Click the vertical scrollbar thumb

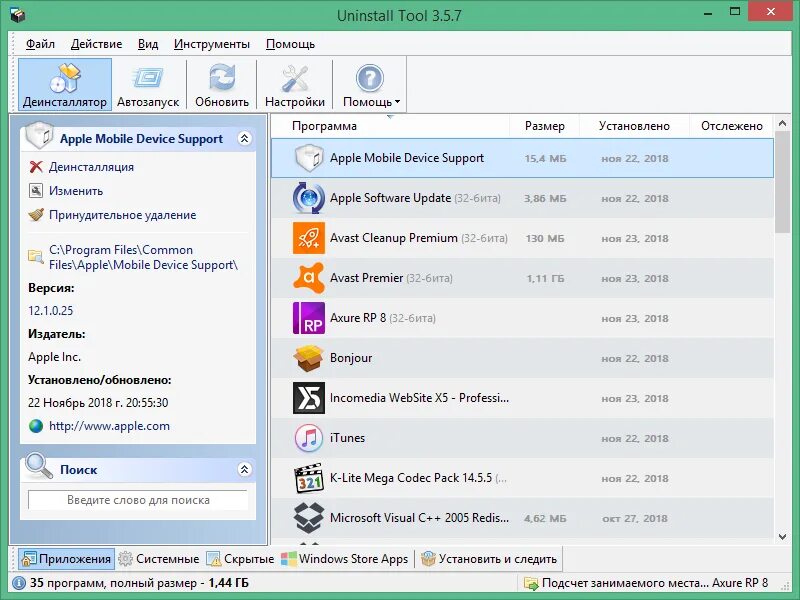tap(782, 182)
